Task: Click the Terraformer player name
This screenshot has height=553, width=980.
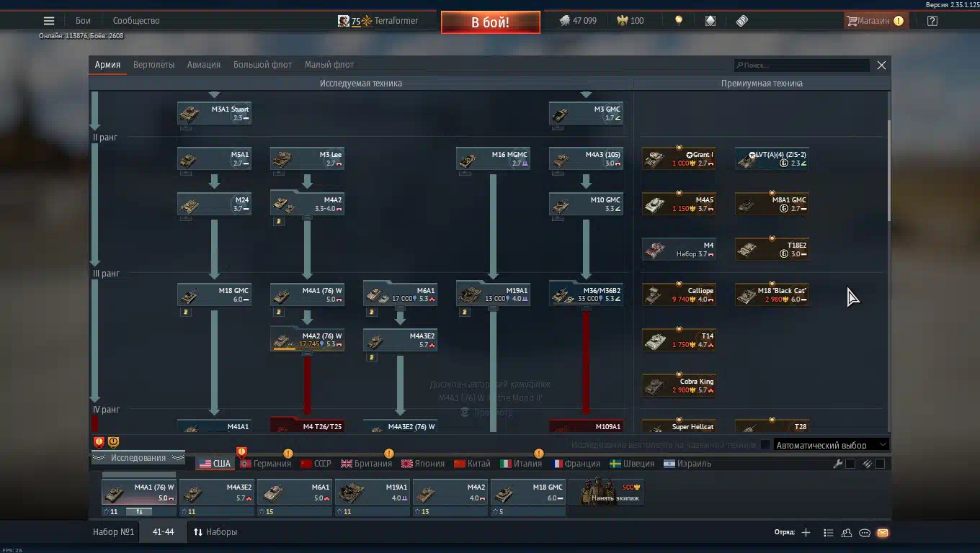Action: pos(396,21)
